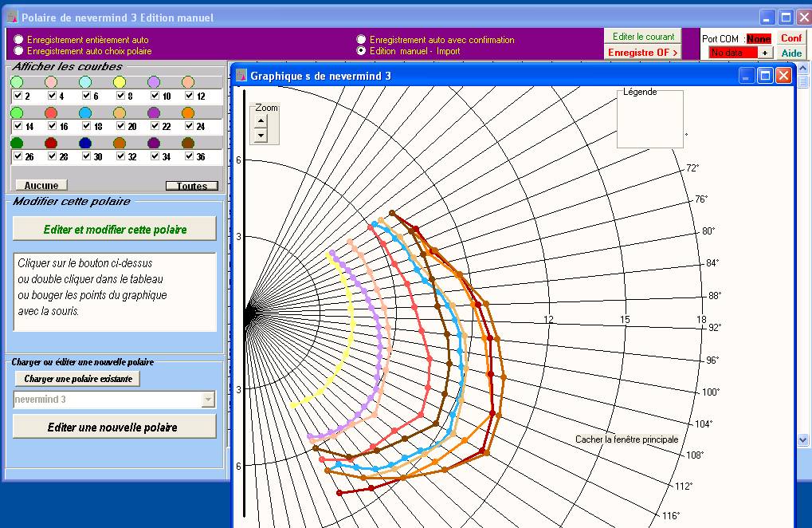
Task: Toggle the curve 8 checkbox
Action: click(x=120, y=96)
